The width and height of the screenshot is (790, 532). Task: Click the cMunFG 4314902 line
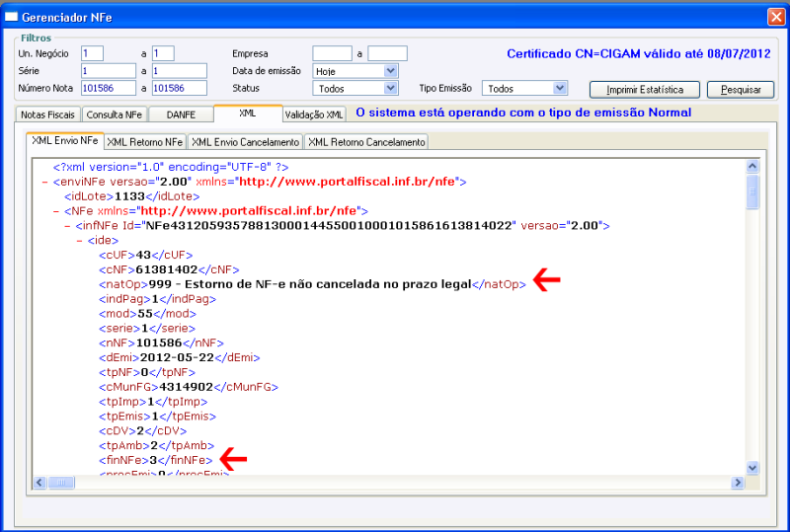pos(189,387)
